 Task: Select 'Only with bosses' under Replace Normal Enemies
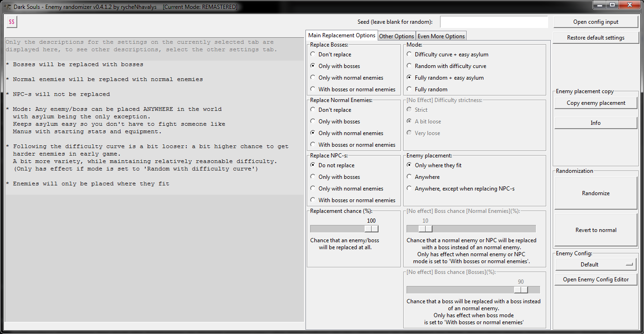[x=335, y=122]
